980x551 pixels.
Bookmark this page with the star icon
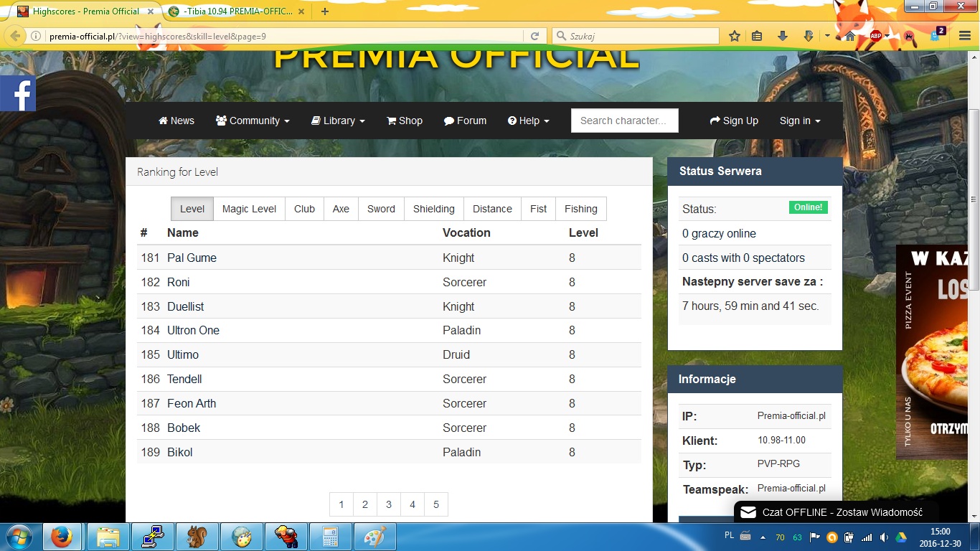point(735,36)
